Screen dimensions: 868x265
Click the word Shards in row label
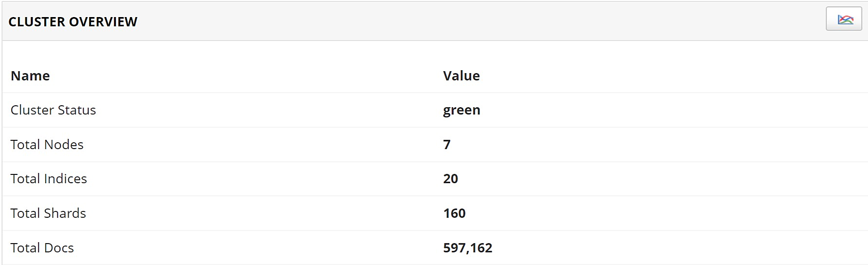[65, 213]
